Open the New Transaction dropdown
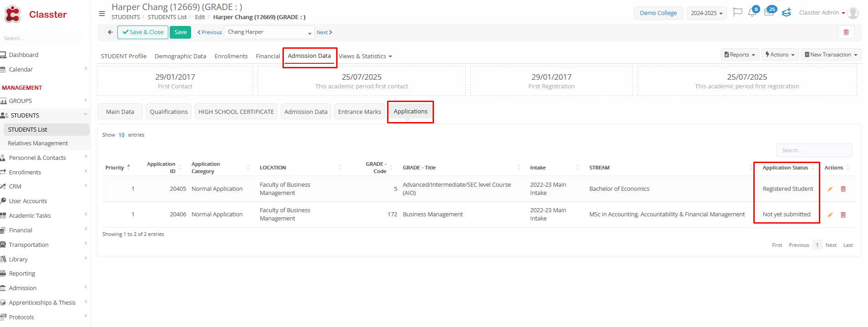The image size is (868, 327). click(831, 55)
